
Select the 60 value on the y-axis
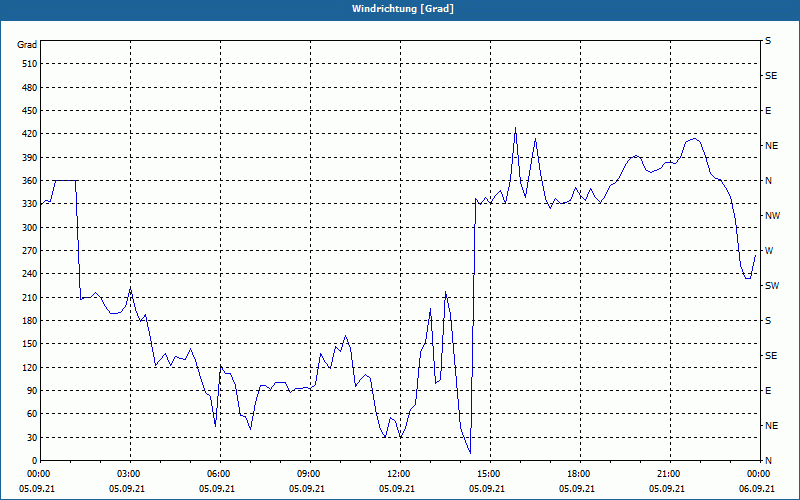point(32,413)
